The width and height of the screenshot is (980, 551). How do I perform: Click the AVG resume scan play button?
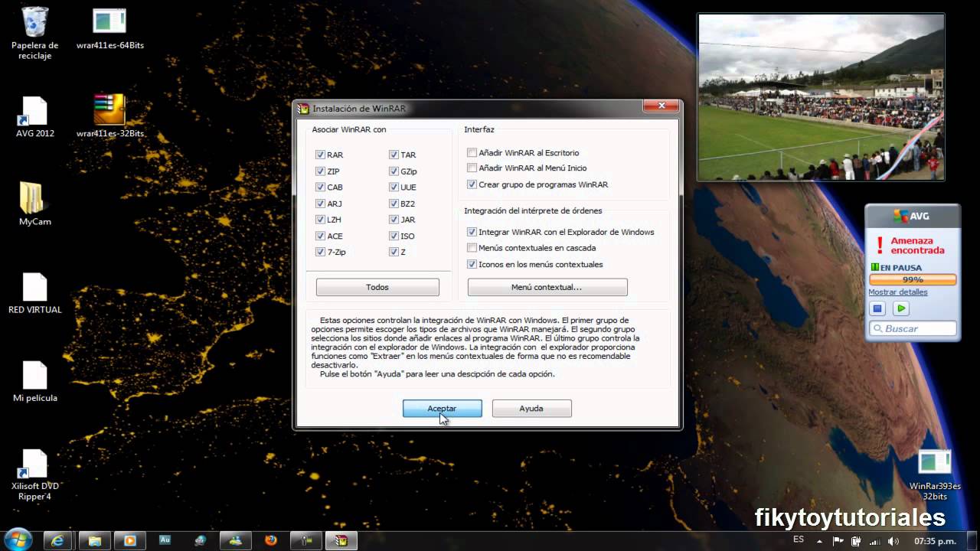pyautogui.click(x=900, y=308)
